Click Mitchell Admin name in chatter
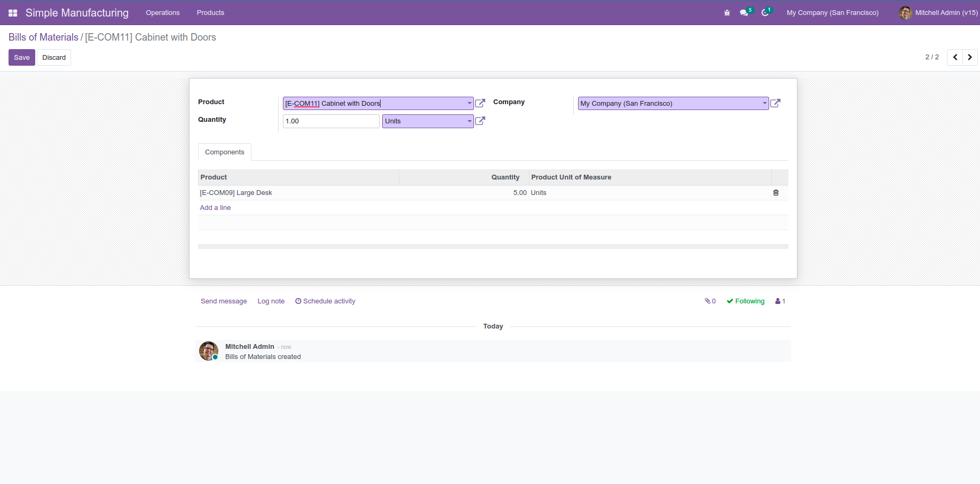Image resolution: width=980 pixels, height=484 pixels. click(x=250, y=347)
